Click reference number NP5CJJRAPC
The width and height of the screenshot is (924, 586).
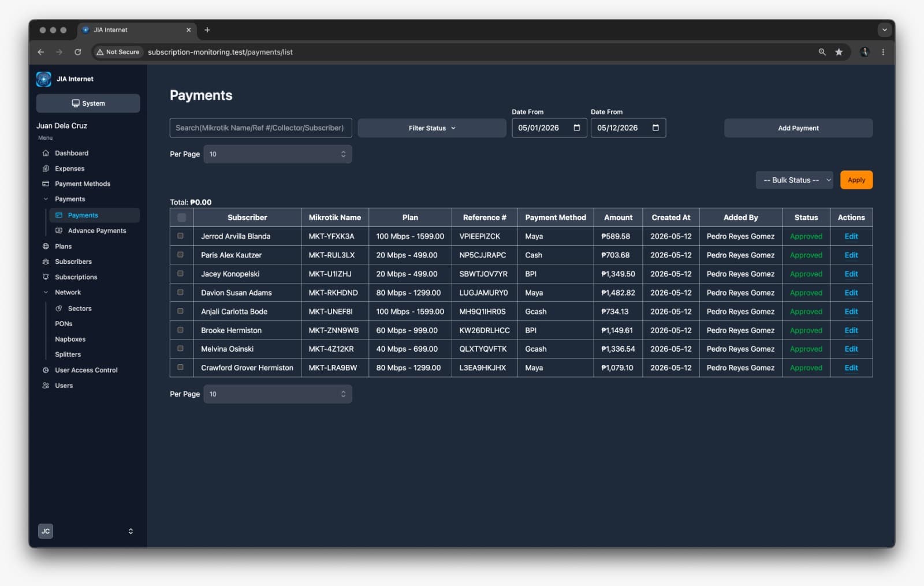(483, 255)
